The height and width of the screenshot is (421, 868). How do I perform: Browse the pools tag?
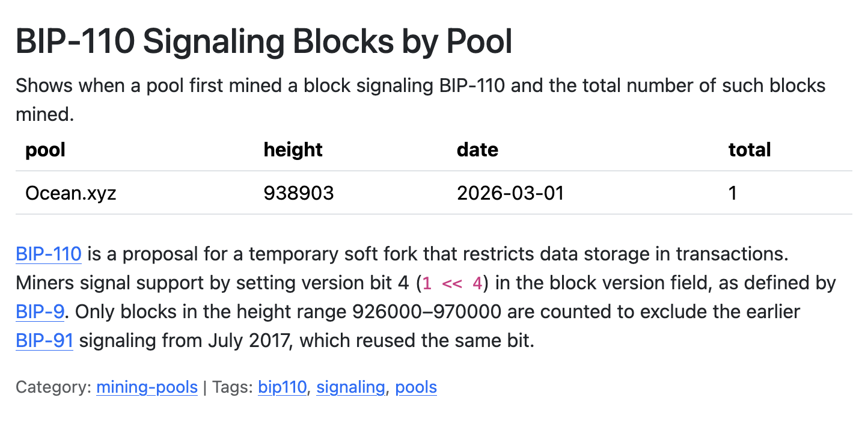pos(416,387)
